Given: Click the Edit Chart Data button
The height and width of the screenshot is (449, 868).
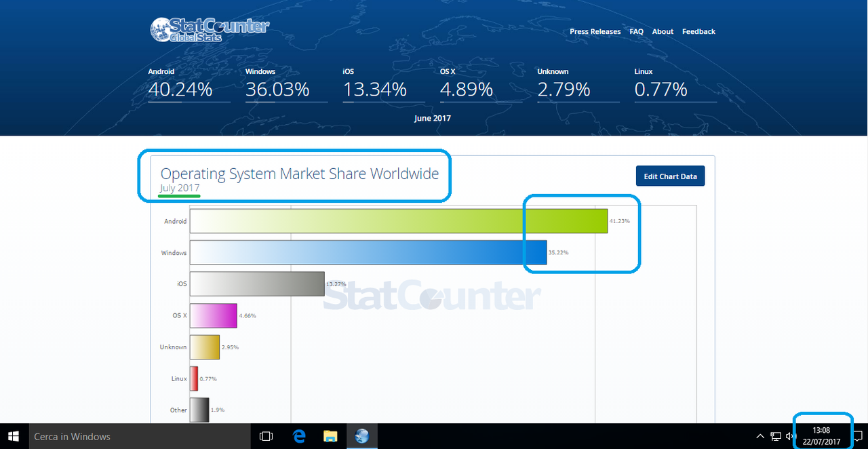Looking at the screenshot, I should (670, 176).
